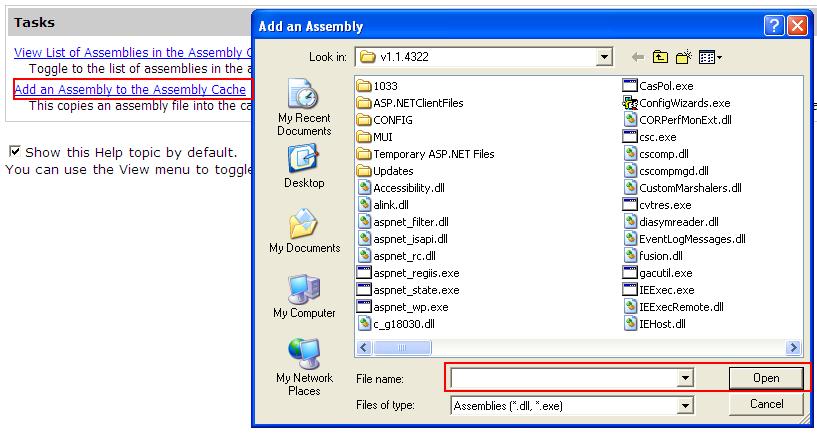Select c_g18030.dll file
The image size is (817, 433).
coord(397,324)
